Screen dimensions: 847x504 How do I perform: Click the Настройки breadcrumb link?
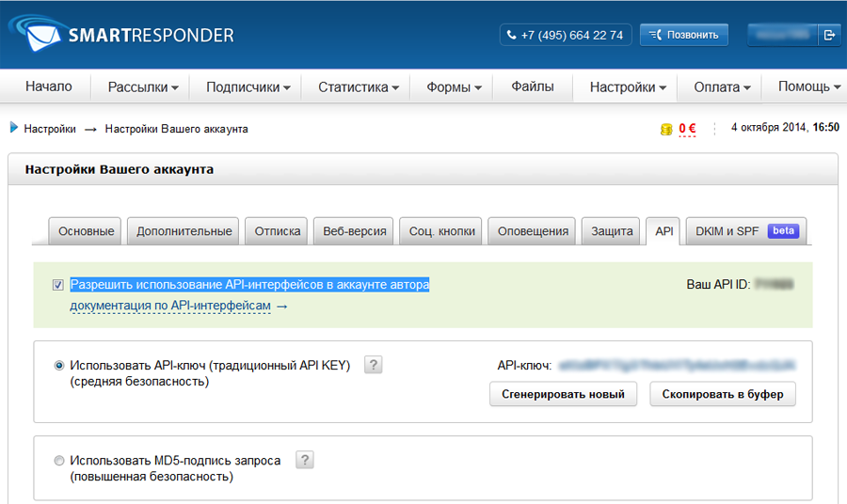click(x=50, y=129)
